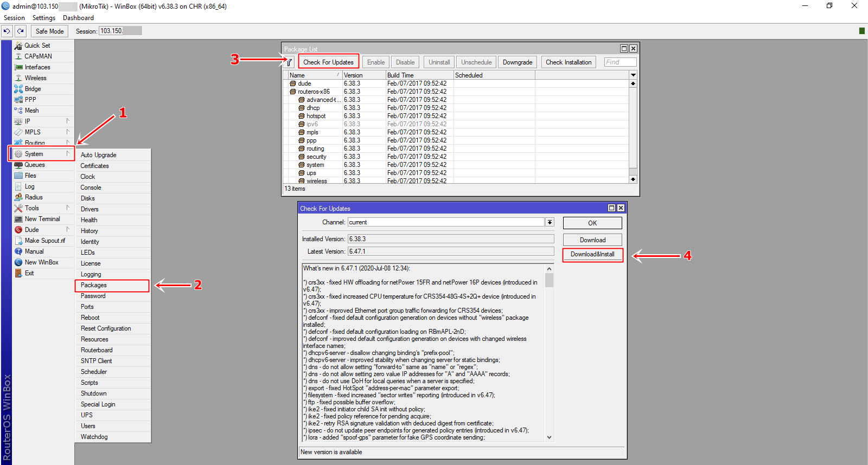This screenshot has width=868, height=465.
Task: Select the dude package row
Action: tap(305, 83)
